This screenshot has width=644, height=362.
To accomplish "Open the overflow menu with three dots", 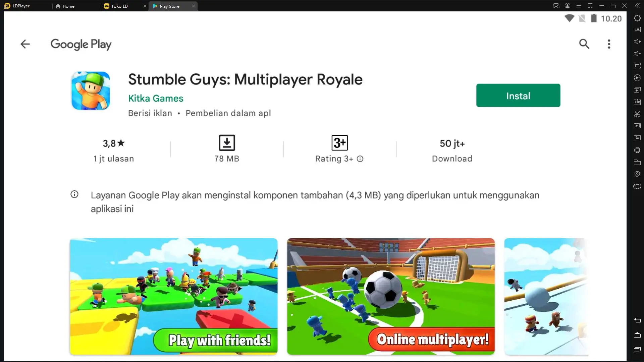I will pos(609,44).
